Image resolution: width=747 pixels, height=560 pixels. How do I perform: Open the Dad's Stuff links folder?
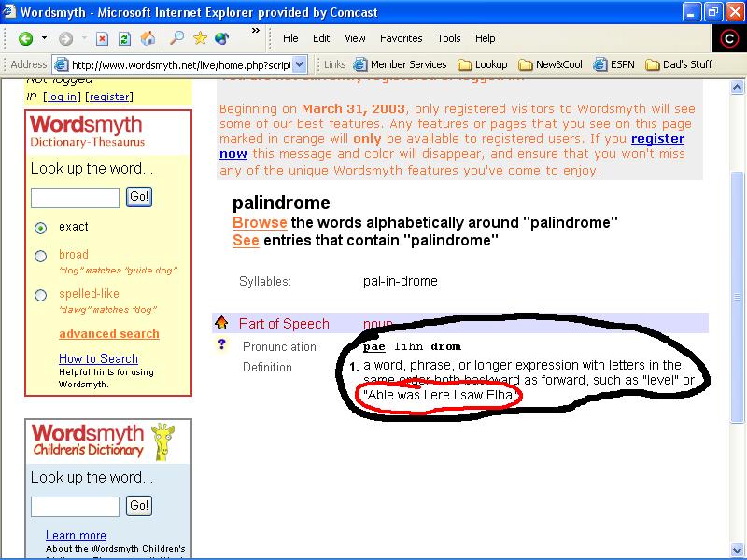(x=679, y=64)
